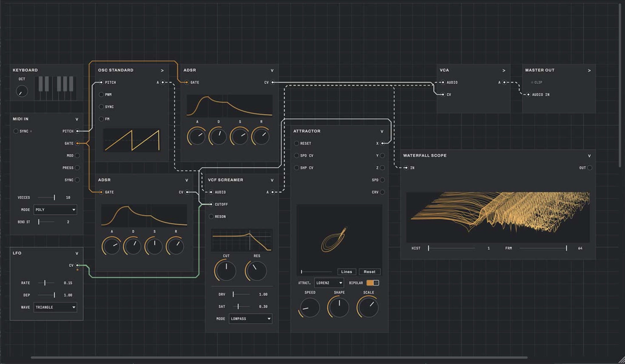Click the Attractor Y output port
625x364 pixels.
coord(382,155)
